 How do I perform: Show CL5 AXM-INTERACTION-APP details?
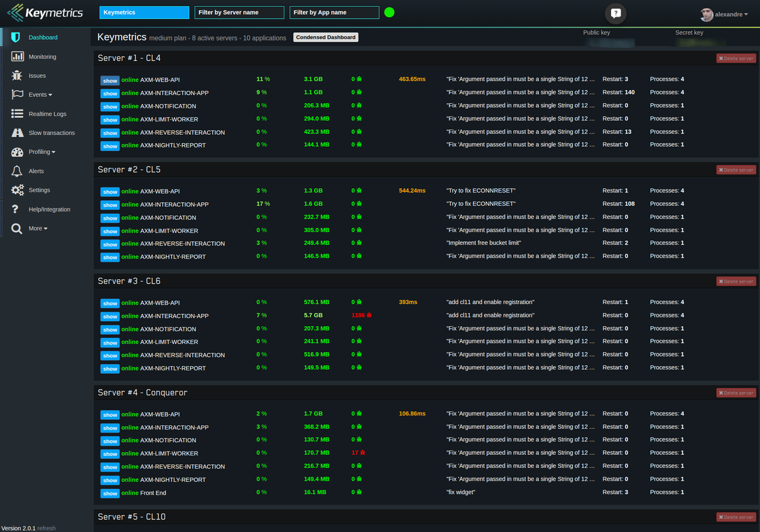pyautogui.click(x=110, y=205)
